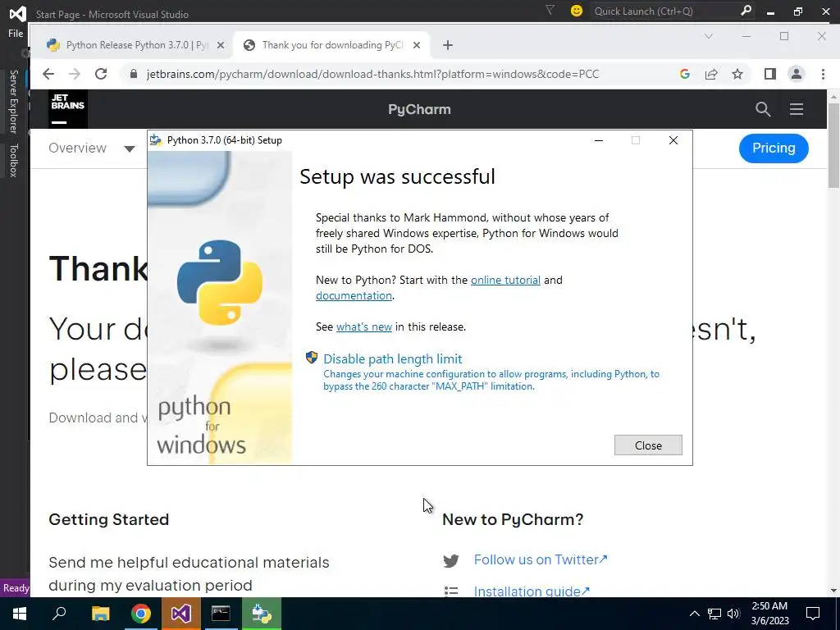Viewport: 840px width, 630px height.
Task: Open the documentation link in setup dialog
Action: pos(354,295)
